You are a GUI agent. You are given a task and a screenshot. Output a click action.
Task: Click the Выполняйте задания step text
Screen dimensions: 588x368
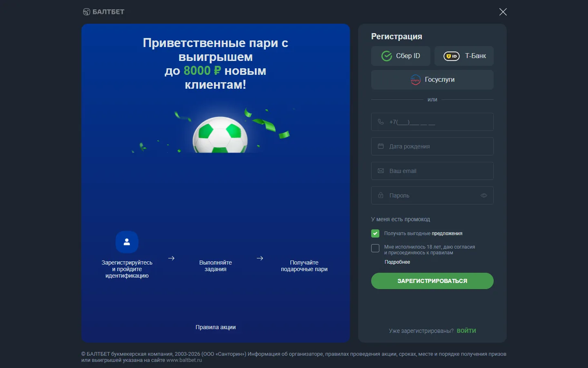point(216,266)
